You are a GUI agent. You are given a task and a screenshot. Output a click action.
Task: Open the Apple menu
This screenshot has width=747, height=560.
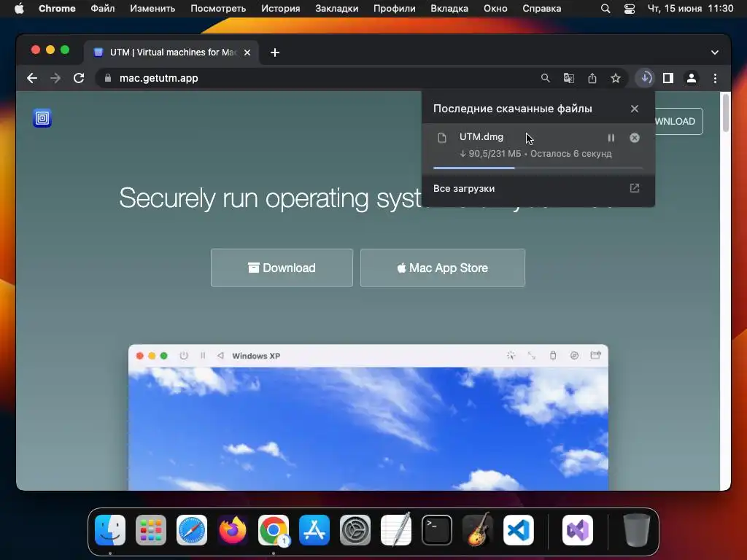pyautogui.click(x=19, y=8)
